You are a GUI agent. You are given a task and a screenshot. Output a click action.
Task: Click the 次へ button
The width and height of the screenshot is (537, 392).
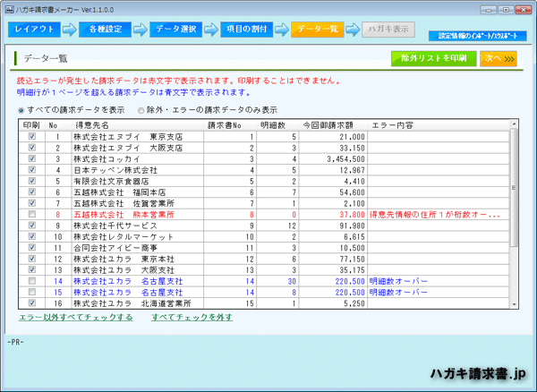499,58
